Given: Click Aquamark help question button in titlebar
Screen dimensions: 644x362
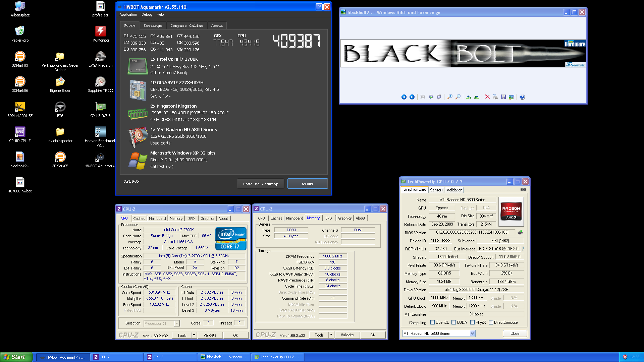Looking at the screenshot, I should coord(319,7).
